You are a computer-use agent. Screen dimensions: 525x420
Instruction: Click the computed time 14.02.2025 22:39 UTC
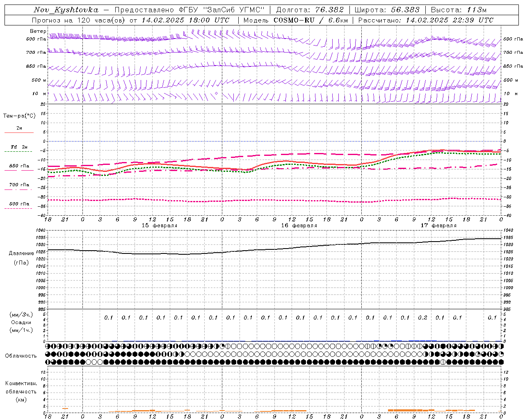[450, 20]
